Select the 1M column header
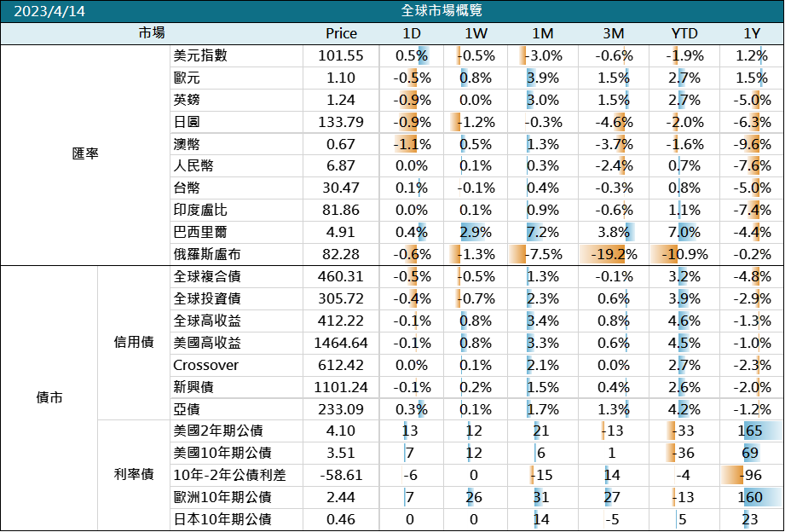Viewport: 785px width, 532px height. tap(543, 33)
